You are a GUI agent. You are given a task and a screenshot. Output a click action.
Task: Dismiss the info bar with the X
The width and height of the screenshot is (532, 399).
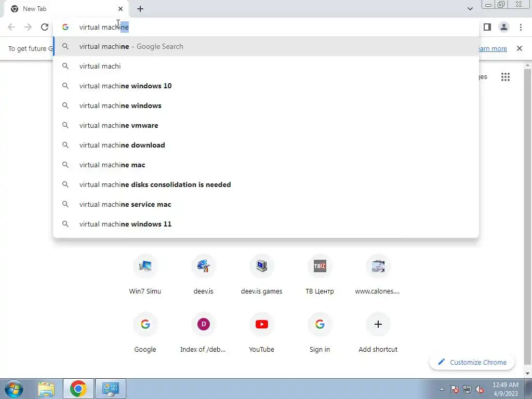click(x=520, y=48)
